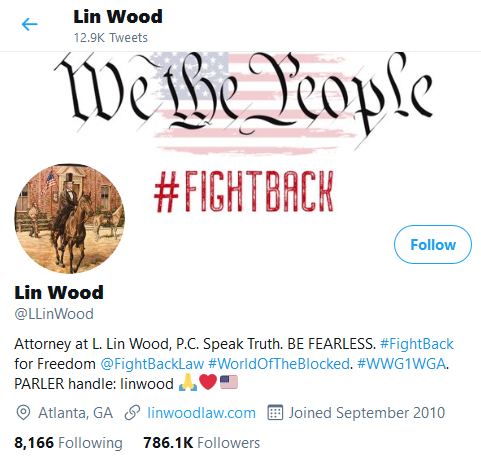Image resolution: width=481 pixels, height=465 pixels.
Task: Open the #WorldOfTheBlocked hashtag
Action: click(x=279, y=364)
